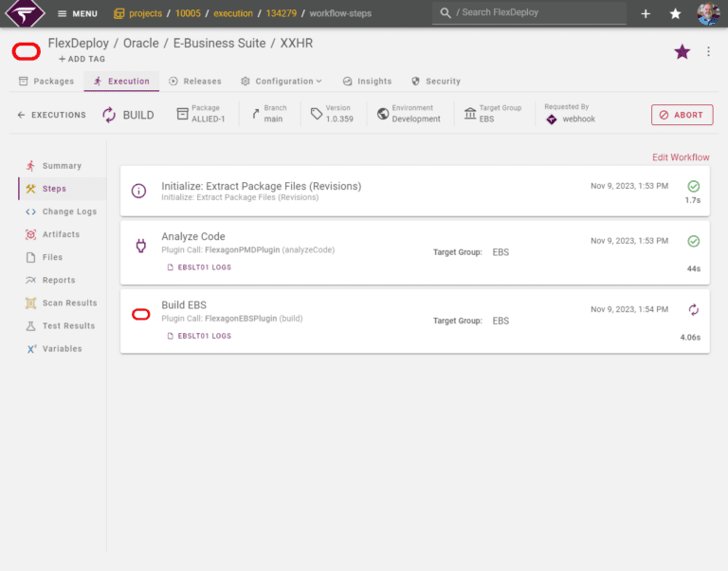
Task: Click the Development environment value
Action: tap(416, 119)
